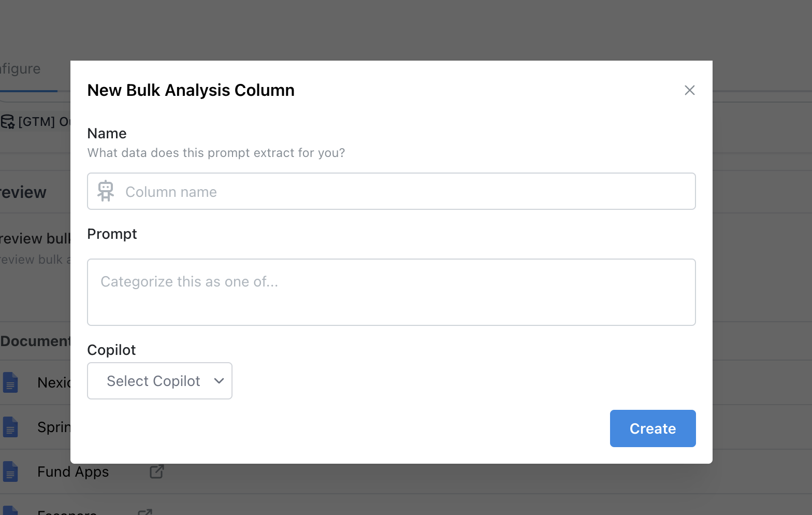Click the database icon beside the [GTM] label
This screenshot has height=515, width=812.
click(8, 121)
